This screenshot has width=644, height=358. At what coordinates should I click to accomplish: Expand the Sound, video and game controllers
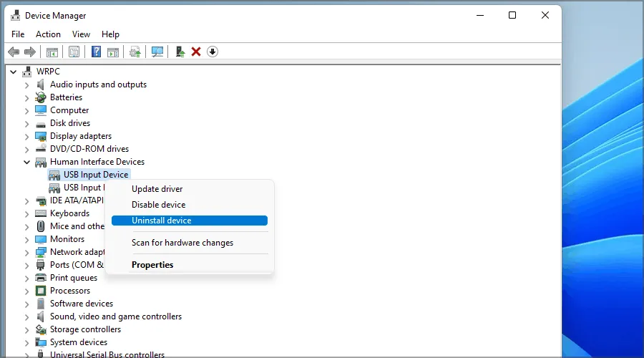tap(27, 316)
